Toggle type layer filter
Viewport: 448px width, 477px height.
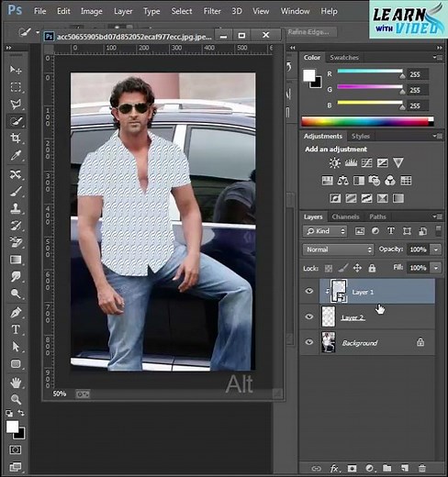391,231
